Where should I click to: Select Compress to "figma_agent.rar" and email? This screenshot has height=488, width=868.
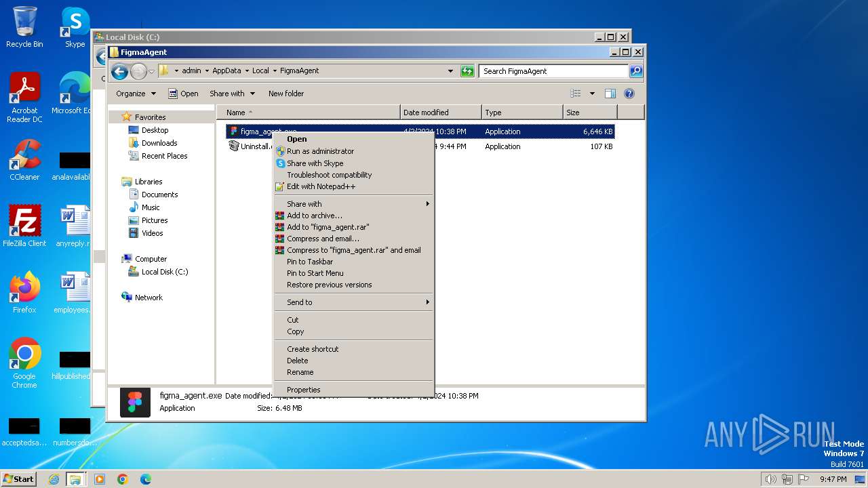click(x=353, y=250)
